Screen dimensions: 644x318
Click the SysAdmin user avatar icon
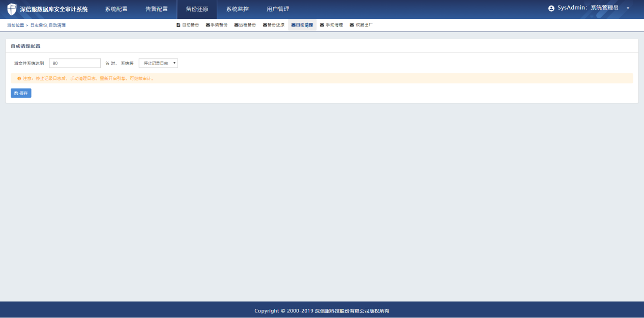coord(551,9)
